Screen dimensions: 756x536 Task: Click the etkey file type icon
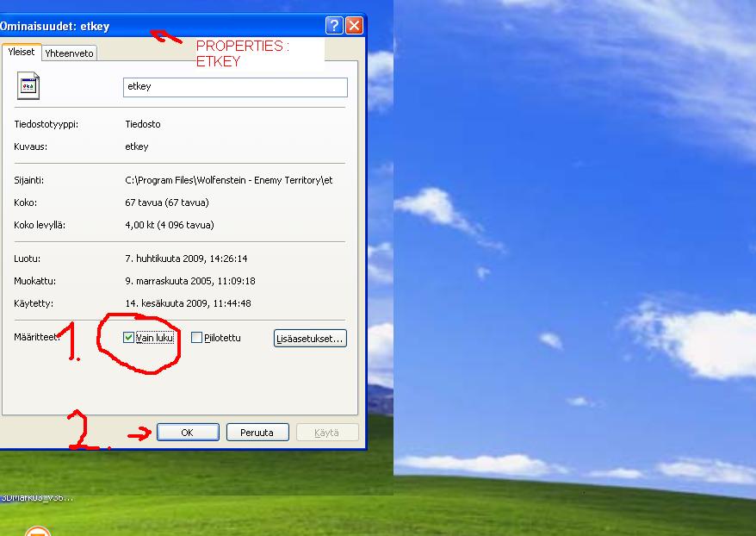coord(28,86)
